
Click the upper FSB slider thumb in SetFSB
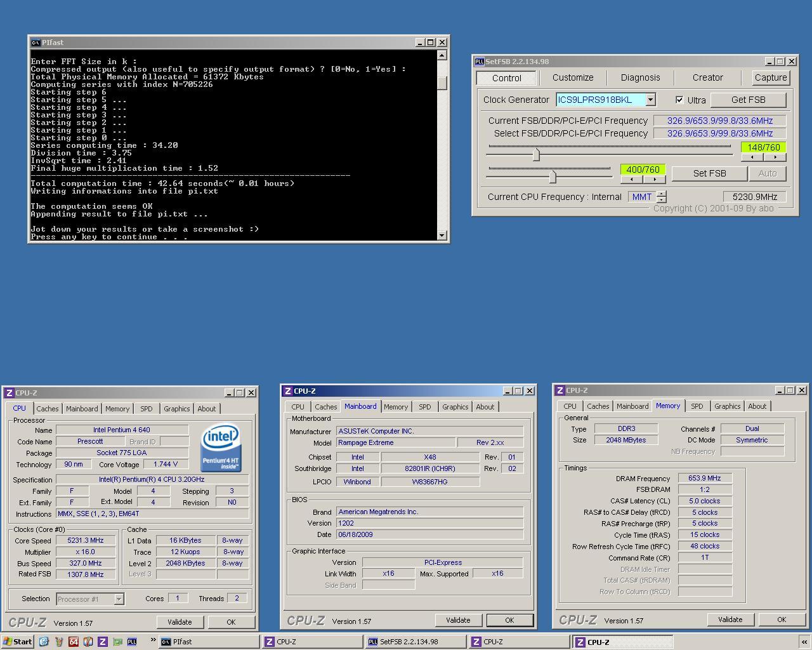coord(536,154)
